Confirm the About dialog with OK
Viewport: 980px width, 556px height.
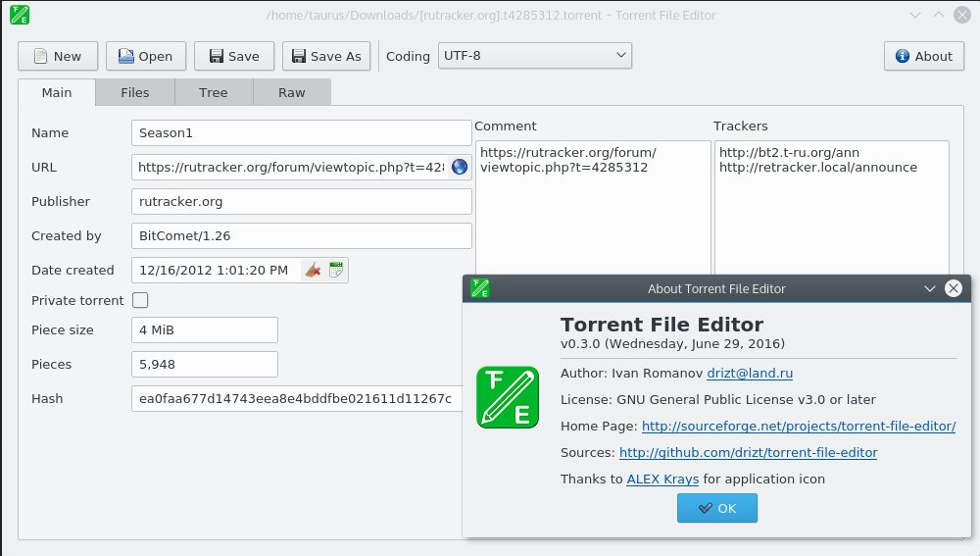717,508
